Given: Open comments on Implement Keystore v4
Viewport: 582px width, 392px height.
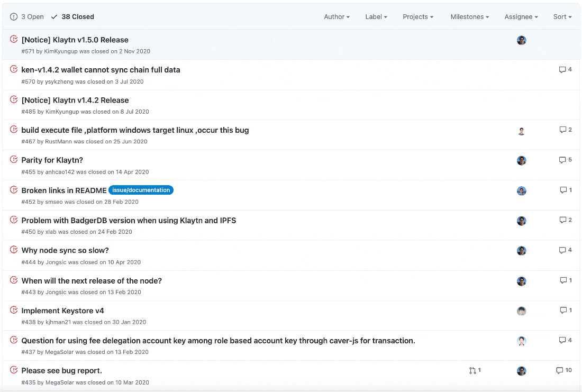Looking at the screenshot, I should click(x=566, y=310).
